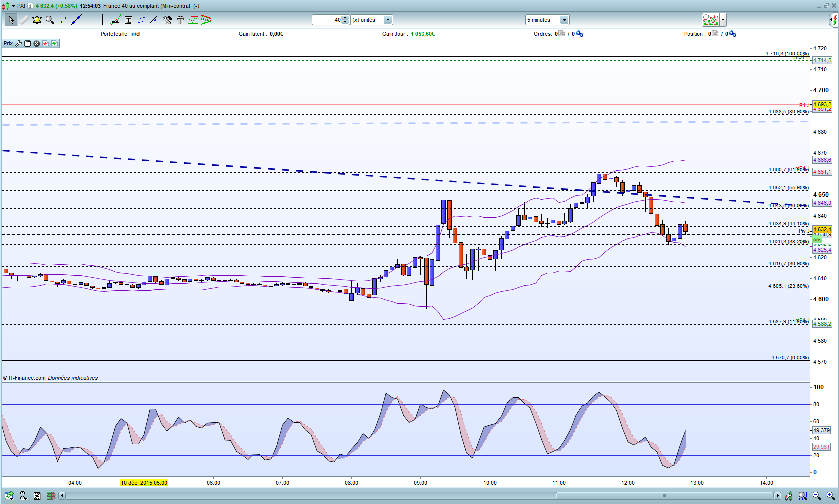Image resolution: width=839 pixels, height=504 pixels.
Task: Open the Fibonacci retracement tool
Action: 115,20
